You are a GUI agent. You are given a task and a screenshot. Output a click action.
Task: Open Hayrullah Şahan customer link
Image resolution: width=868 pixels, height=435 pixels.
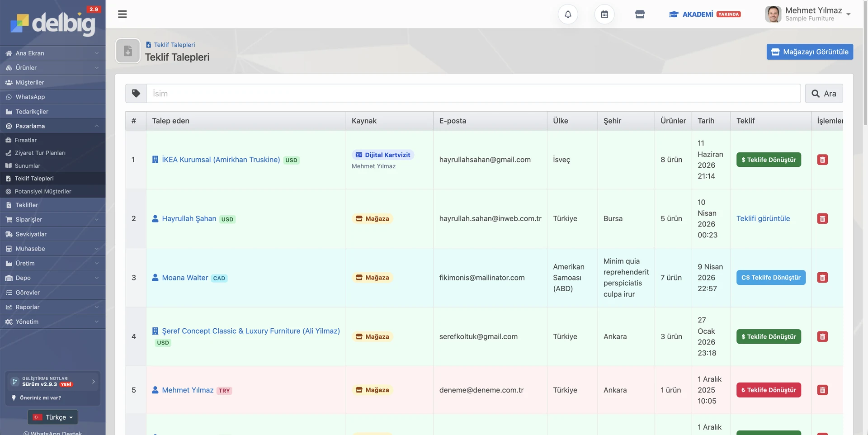tap(189, 218)
